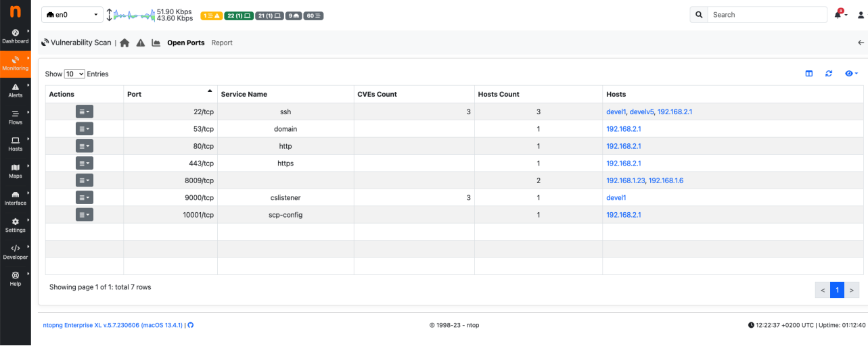Open actions menu for 8009/tcp row

(84, 180)
